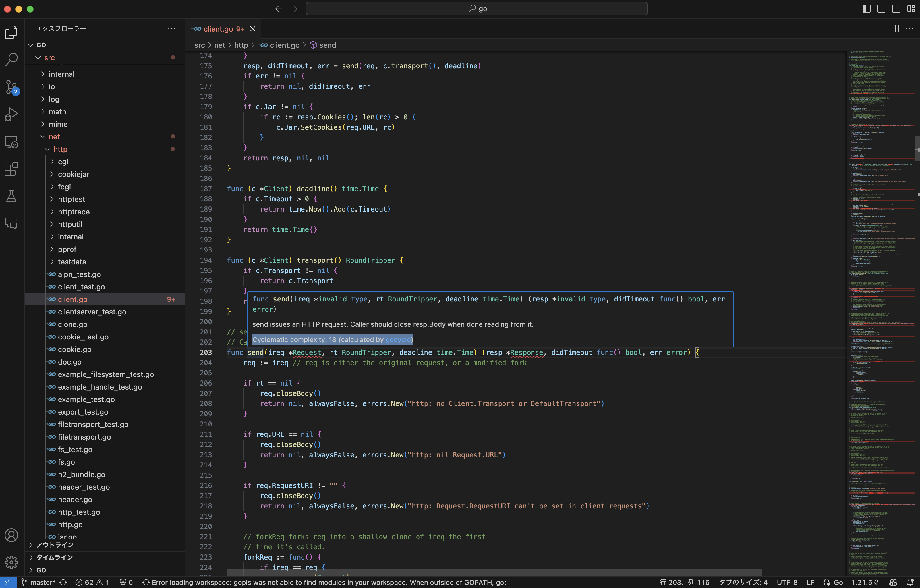Open the gocyclo link in hover
920x588 pixels.
[x=398, y=339]
